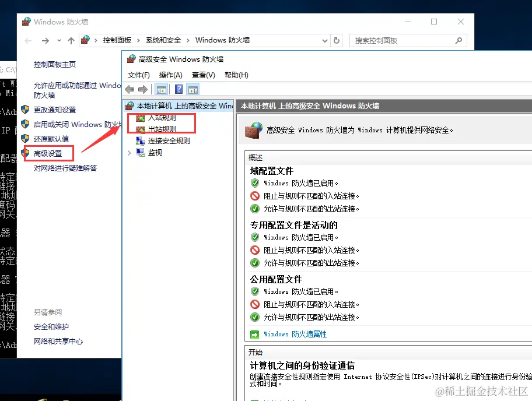The width and height of the screenshot is (532, 401).
Task: Open 对网络进行疑难解答 link
Action: pos(65,168)
